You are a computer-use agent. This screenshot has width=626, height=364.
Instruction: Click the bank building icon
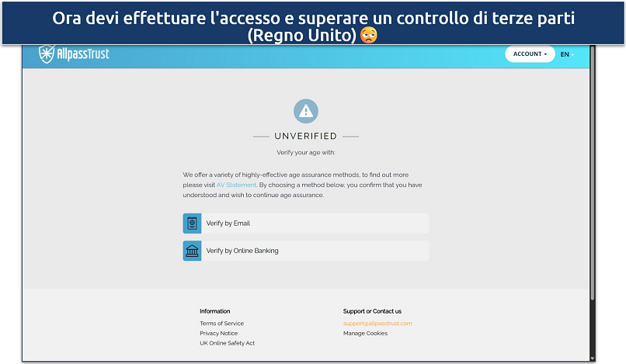(192, 251)
